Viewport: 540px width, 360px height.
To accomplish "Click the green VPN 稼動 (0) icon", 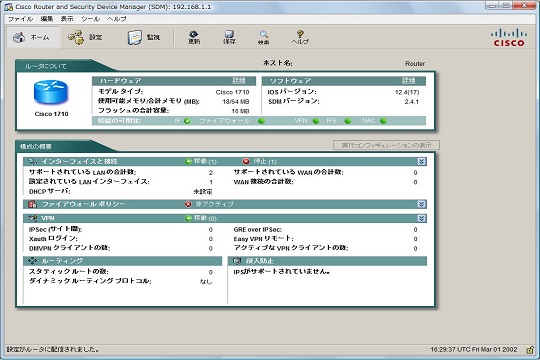I will (x=188, y=218).
